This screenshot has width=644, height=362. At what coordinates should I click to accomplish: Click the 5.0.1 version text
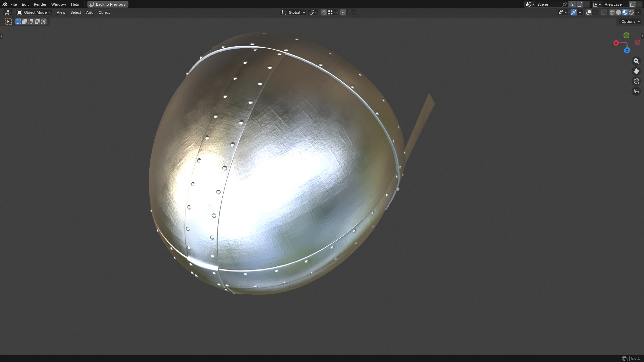[x=635, y=358]
